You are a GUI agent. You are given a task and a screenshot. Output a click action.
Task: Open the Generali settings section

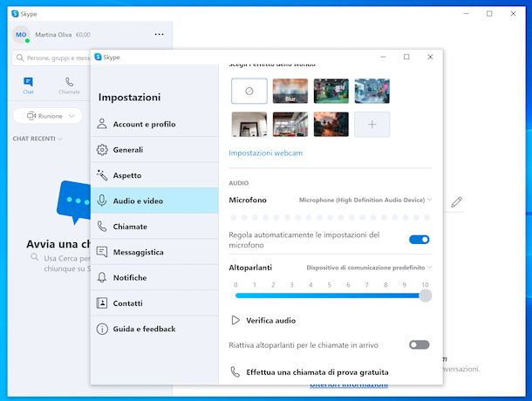click(x=154, y=150)
